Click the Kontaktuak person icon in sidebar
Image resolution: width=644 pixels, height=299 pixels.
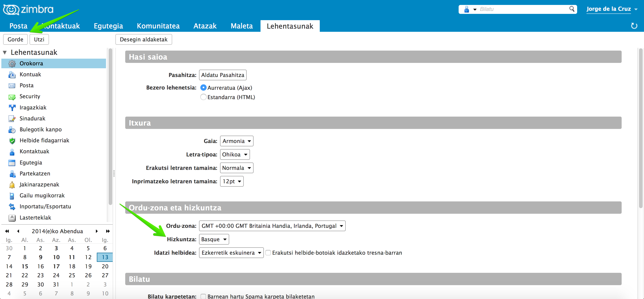[x=12, y=152]
